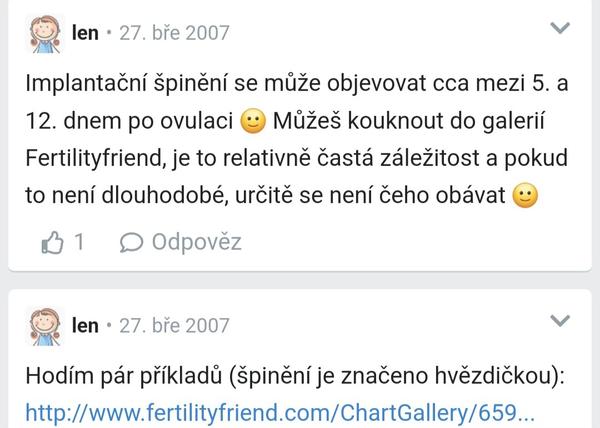Click the smiley emoji after "ovulaci"
This screenshot has width=600, height=428.
click(253, 122)
